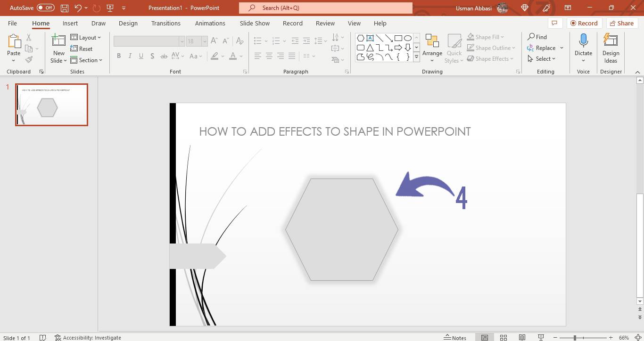The width and height of the screenshot is (644, 341).
Task: Toggle Strikethrough text
Action: pyautogui.click(x=164, y=56)
